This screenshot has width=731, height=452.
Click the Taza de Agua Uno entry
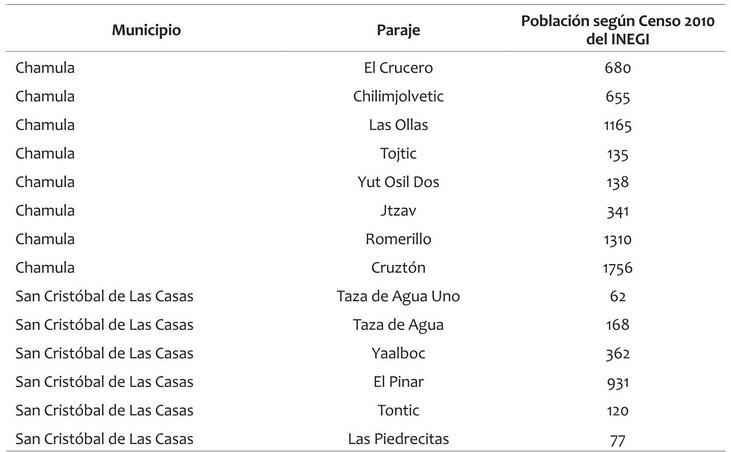coord(398,296)
